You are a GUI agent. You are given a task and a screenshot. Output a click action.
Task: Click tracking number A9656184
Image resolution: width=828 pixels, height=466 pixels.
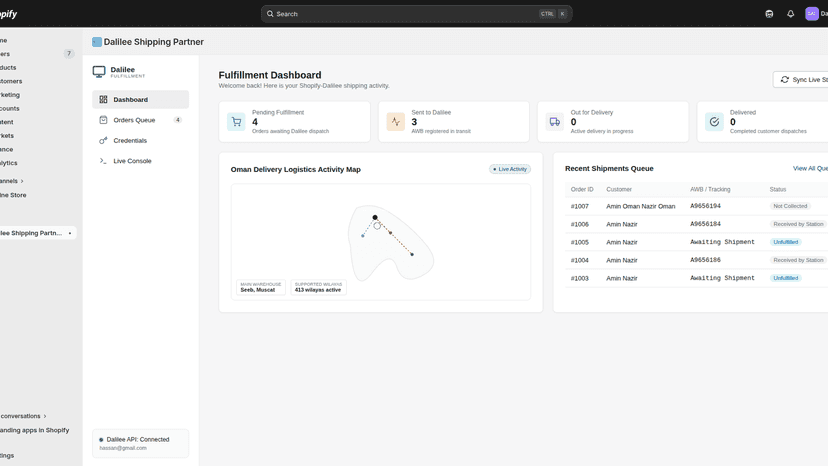[x=705, y=224]
